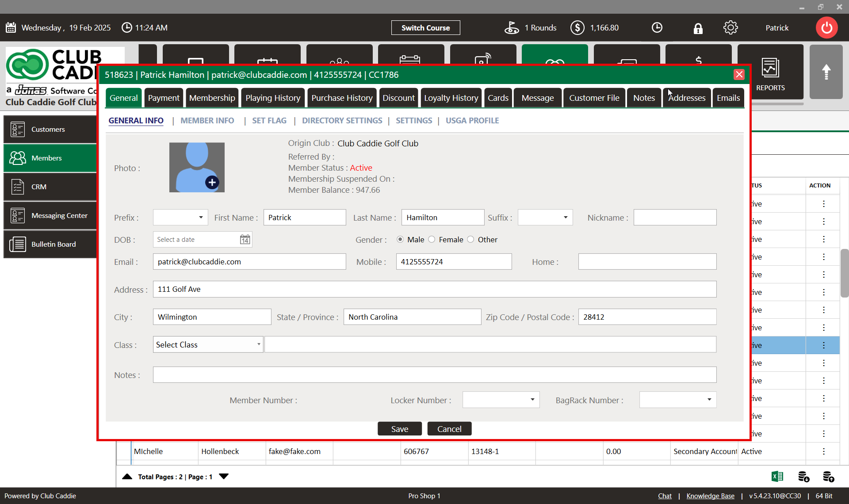Open the DIRECTORY SETTINGS sub-tab
The image size is (849, 504).
click(x=342, y=120)
